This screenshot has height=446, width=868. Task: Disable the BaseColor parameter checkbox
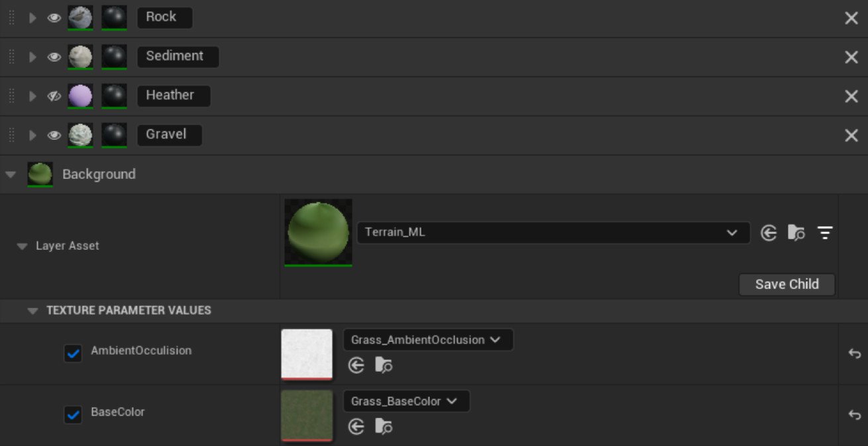point(73,415)
